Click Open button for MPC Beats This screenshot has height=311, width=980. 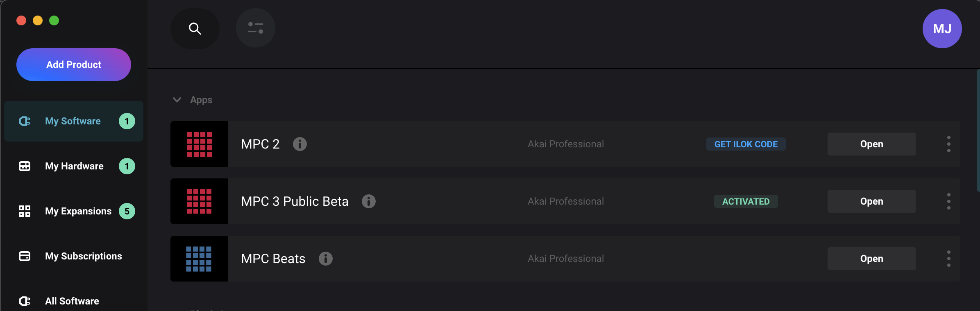(872, 259)
